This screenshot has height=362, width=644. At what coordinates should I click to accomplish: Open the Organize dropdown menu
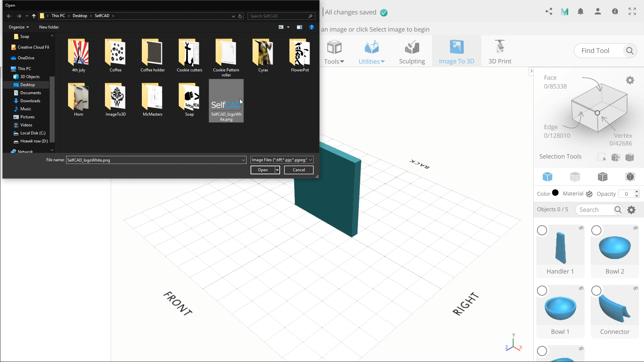(x=19, y=27)
